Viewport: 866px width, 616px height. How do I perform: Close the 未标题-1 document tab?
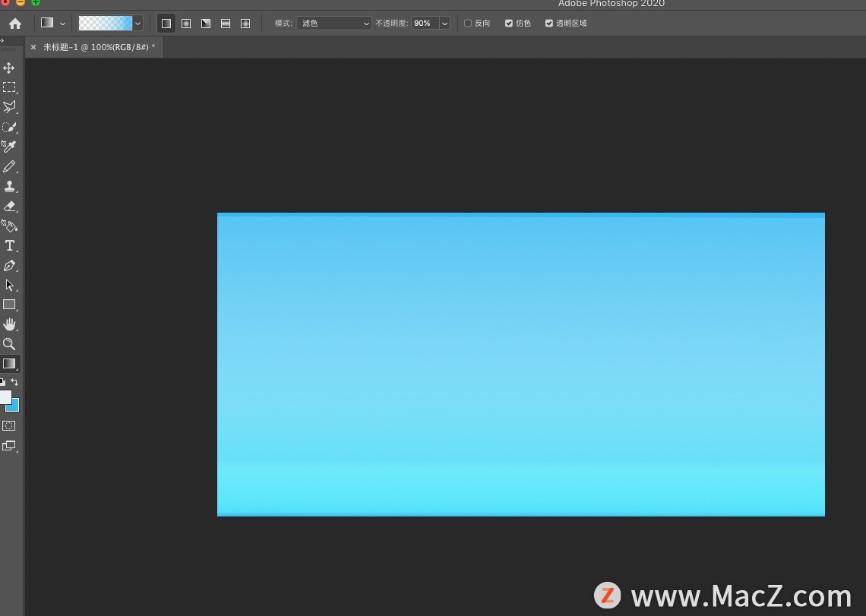[33, 47]
